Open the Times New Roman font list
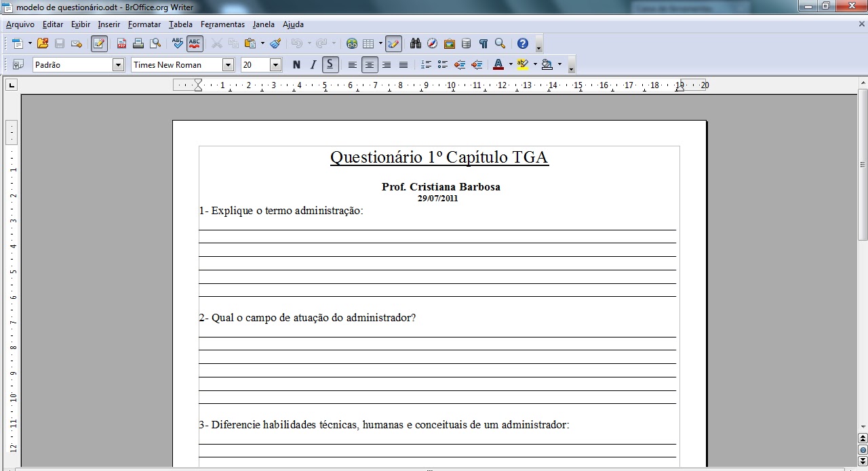 [x=229, y=64]
